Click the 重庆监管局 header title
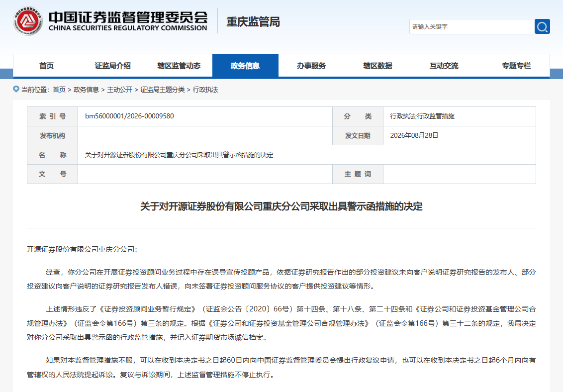The width and height of the screenshot is (563, 392). pos(253,22)
